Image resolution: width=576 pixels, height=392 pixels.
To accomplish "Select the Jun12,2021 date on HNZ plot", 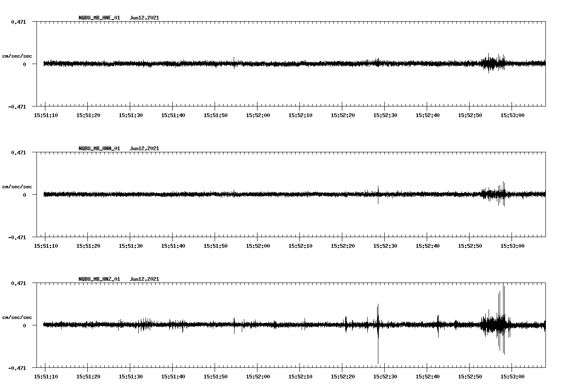I will point(144,279).
